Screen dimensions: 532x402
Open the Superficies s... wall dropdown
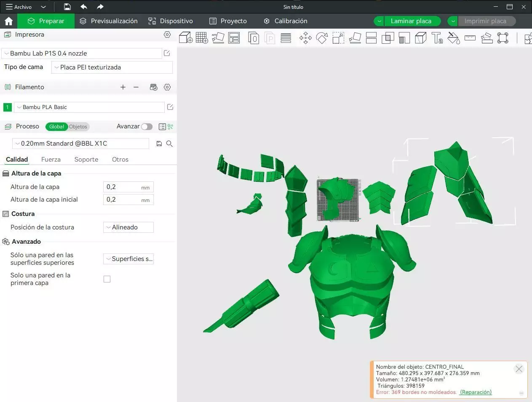[x=128, y=259]
